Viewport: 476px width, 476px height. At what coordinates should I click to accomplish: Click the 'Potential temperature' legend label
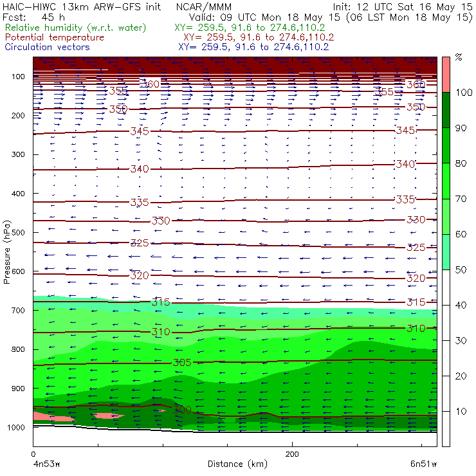click(54, 37)
